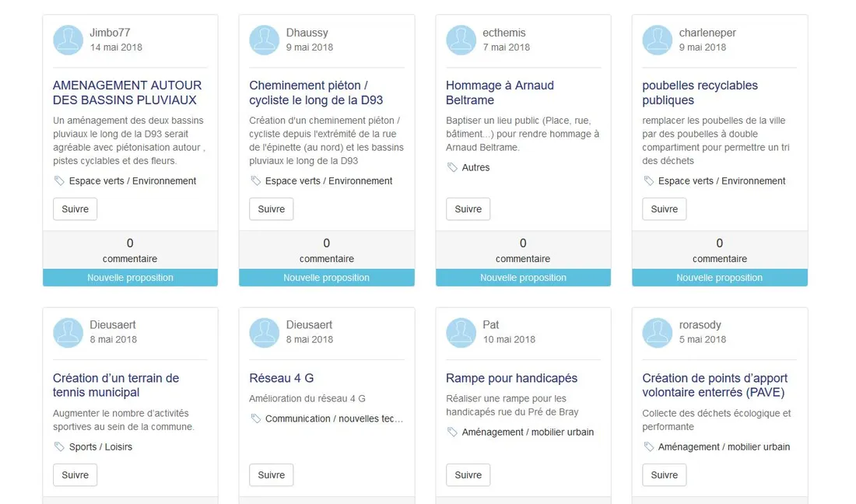Click Dhaussy's user avatar icon
Screen dimensions: 856x504
coord(264,40)
